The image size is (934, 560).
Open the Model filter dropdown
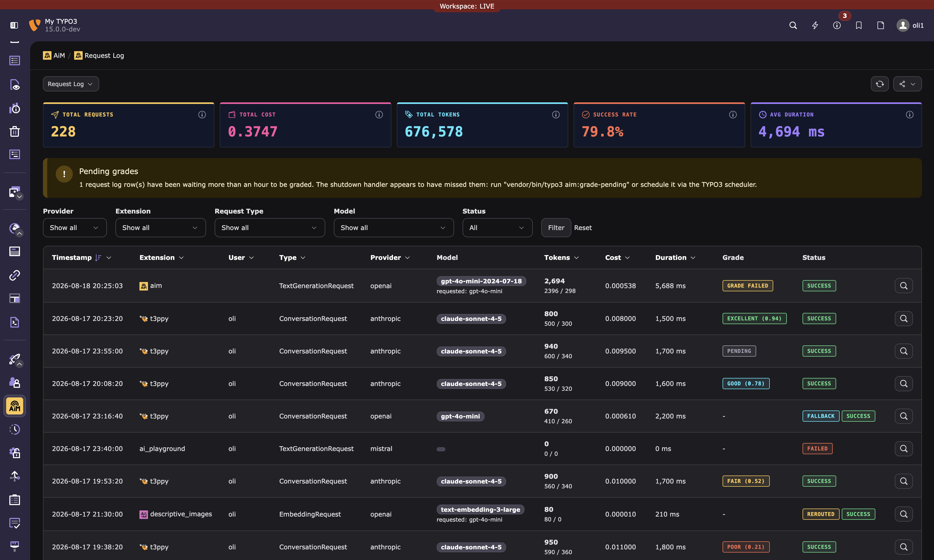(394, 228)
